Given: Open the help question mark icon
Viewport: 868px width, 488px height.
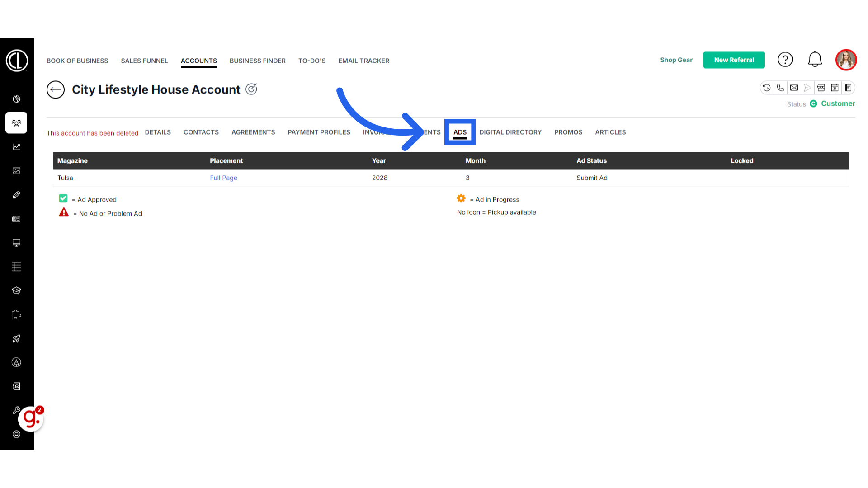Looking at the screenshot, I should (785, 60).
